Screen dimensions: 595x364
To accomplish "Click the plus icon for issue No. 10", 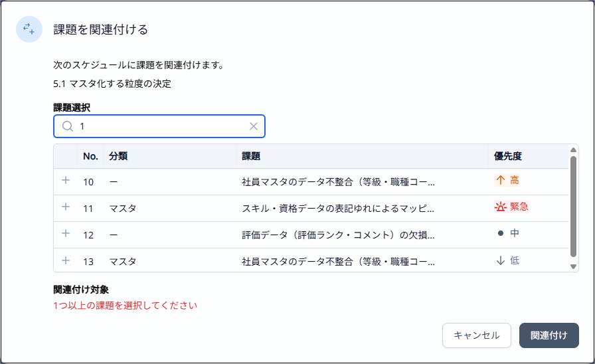I will [66, 180].
